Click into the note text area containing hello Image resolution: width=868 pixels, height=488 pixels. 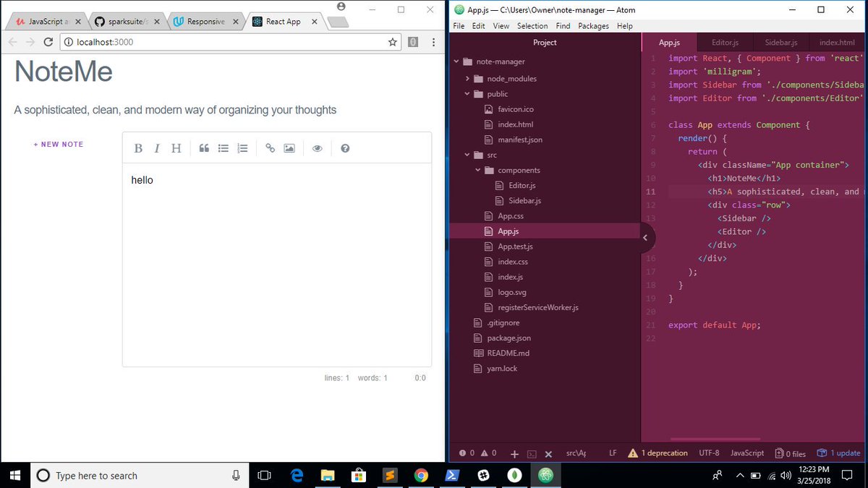[x=277, y=265]
